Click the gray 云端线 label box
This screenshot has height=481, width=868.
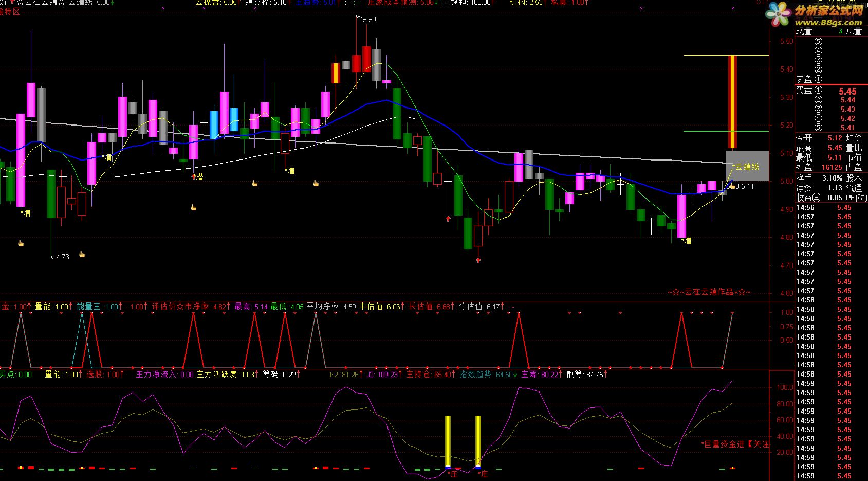pos(747,166)
